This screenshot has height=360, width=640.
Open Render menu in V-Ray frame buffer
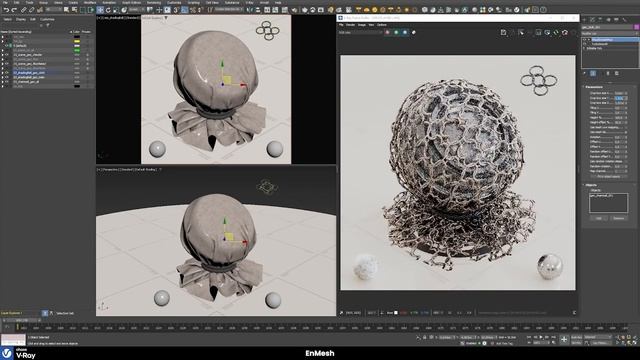350,25
